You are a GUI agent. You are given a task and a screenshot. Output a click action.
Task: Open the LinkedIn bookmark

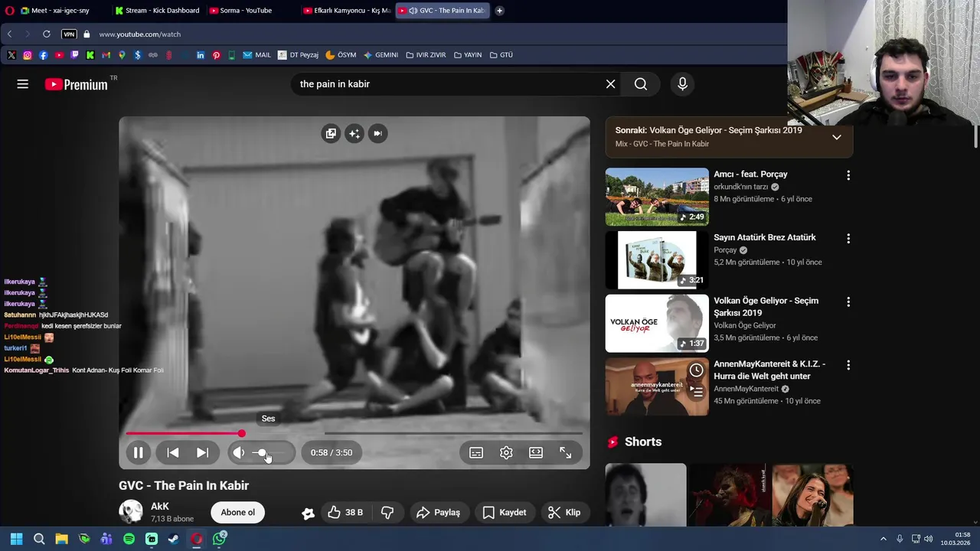click(x=201, y=55)
